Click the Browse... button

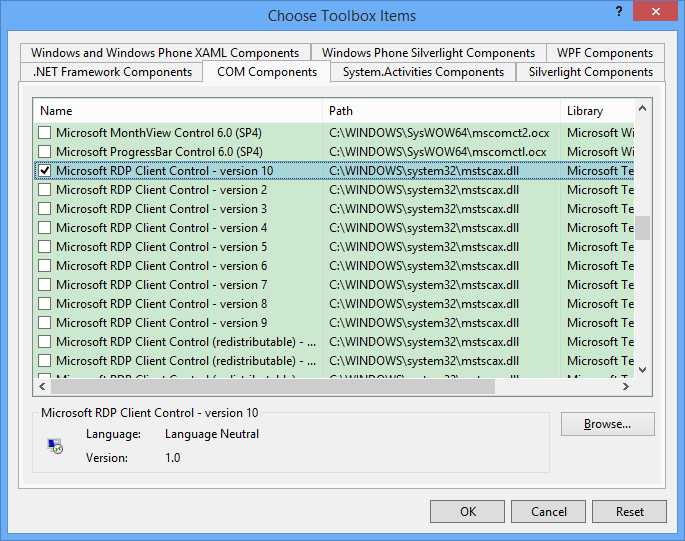click(x=608, y=424)
